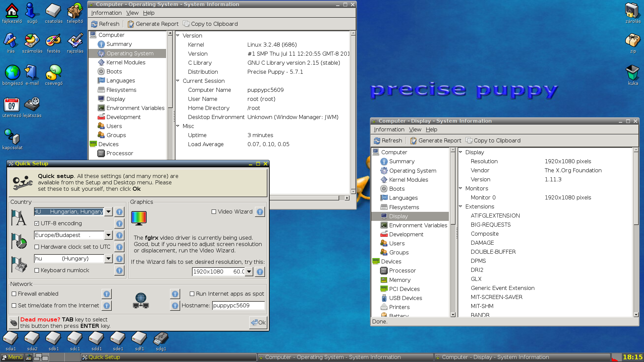The image size is (644, 362).
Task: Open View menu in Operating System window
Action: point(132,13)
